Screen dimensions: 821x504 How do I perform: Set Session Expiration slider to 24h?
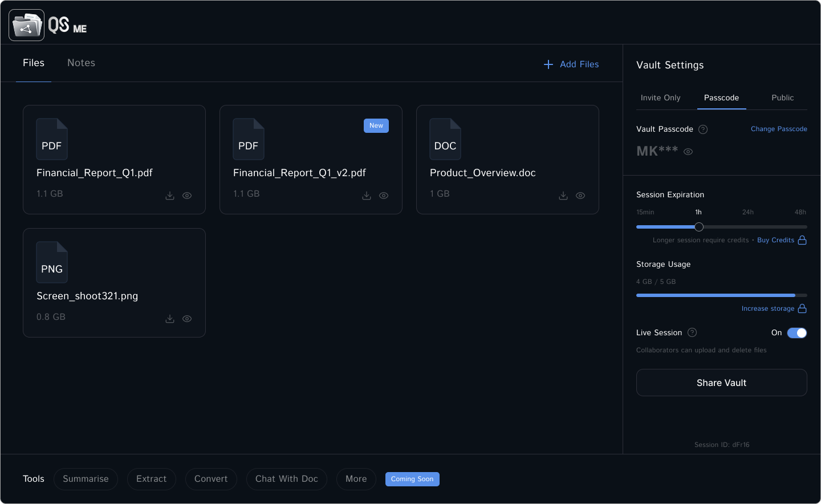(747, 226)
